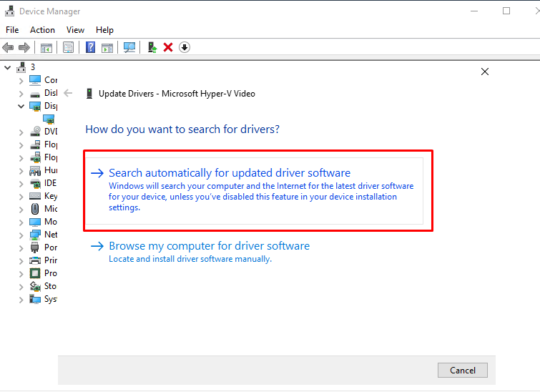Image resolution: width=540 pixels, height=392 pixels.
Task: Expand the Human Interface Devices chevron
Action: click(21, 171)
